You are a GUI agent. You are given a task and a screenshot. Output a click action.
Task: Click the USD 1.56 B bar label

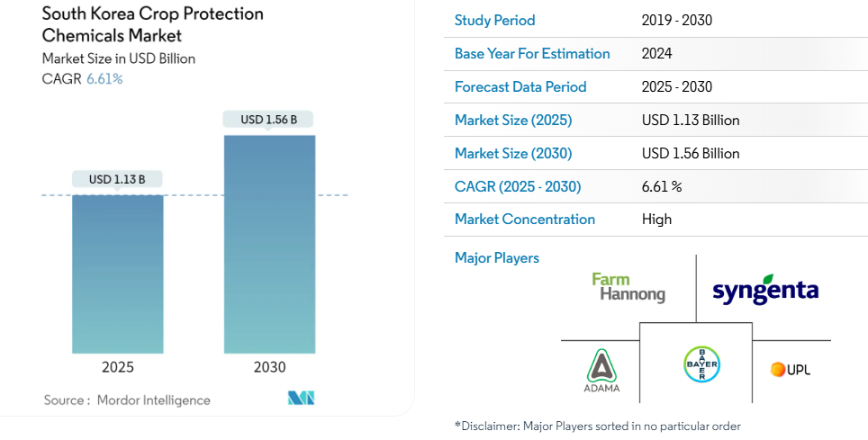(x=269, y=120)
